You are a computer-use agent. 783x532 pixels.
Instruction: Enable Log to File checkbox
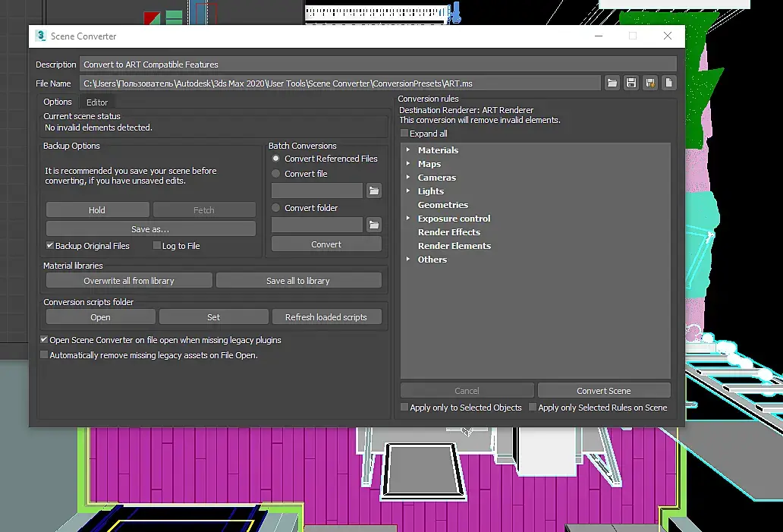point(157,245)
